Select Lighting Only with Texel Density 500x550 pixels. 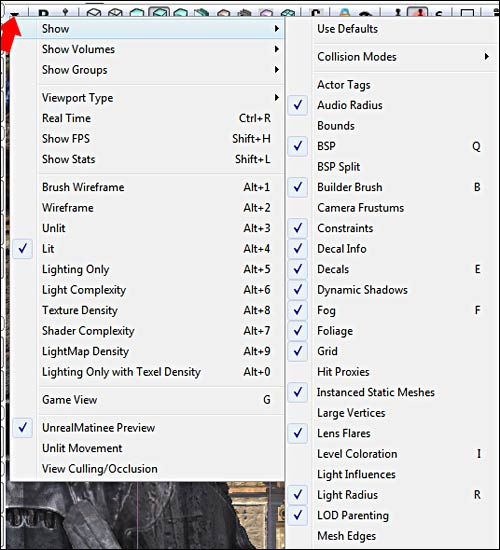147,372
